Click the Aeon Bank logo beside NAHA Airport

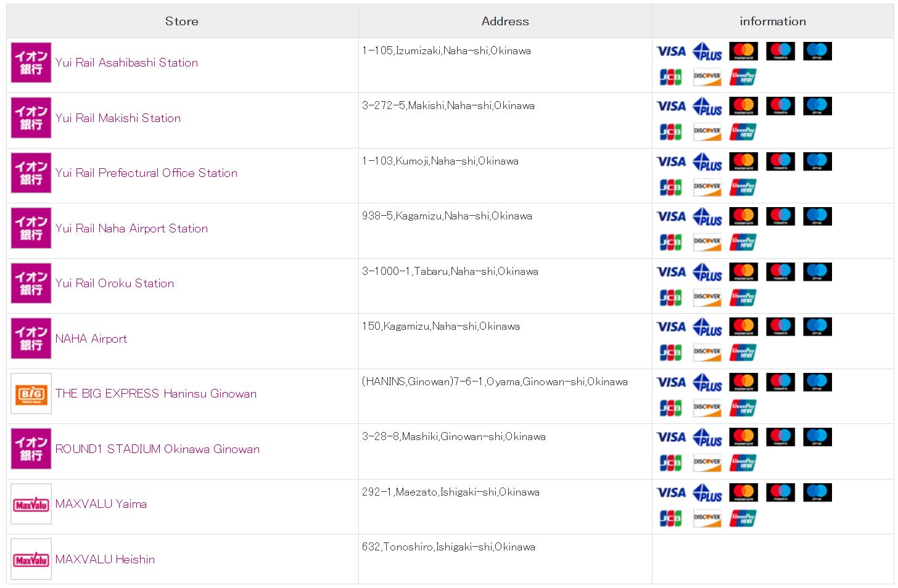click(x=31, y=338)
